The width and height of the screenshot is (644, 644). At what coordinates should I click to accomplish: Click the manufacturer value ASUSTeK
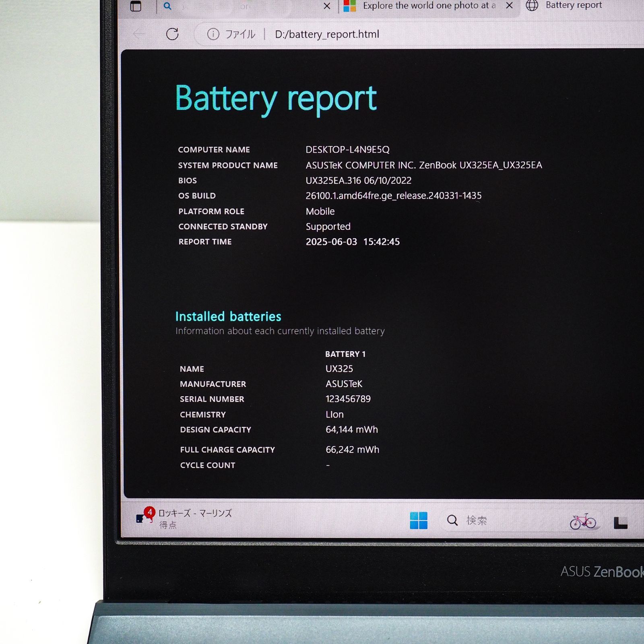(344, 384)
